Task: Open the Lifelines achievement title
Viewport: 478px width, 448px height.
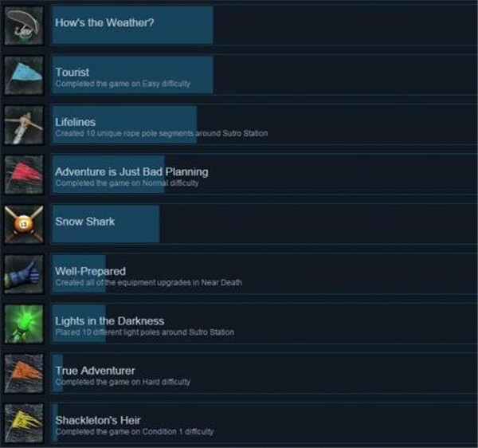Action: (x=76, y=122)
